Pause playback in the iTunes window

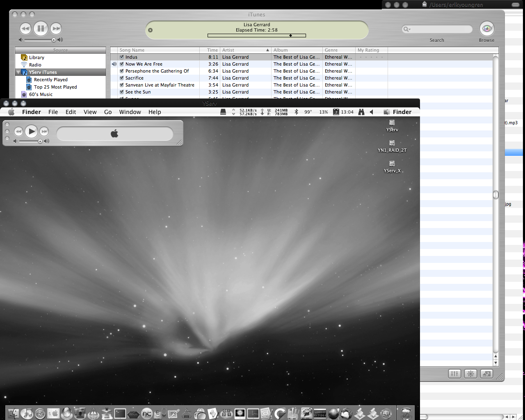[x=41, y=28]
